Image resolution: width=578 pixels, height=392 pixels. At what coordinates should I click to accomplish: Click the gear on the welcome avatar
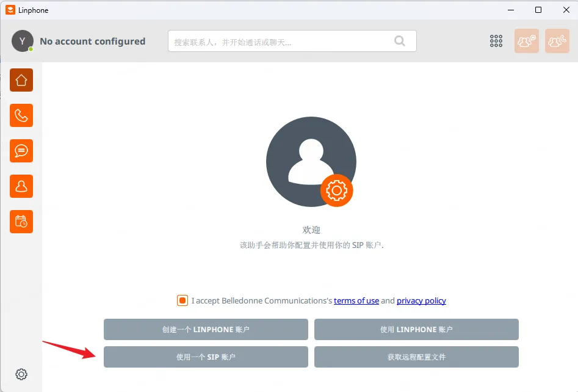click(336, 191)
